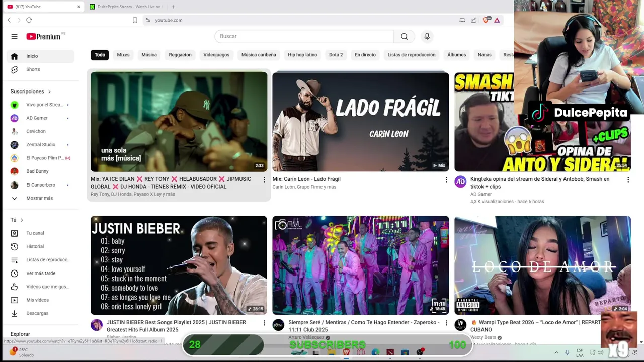Start voice search with microphone icon
644x362 pixels.
click(427, 36)
